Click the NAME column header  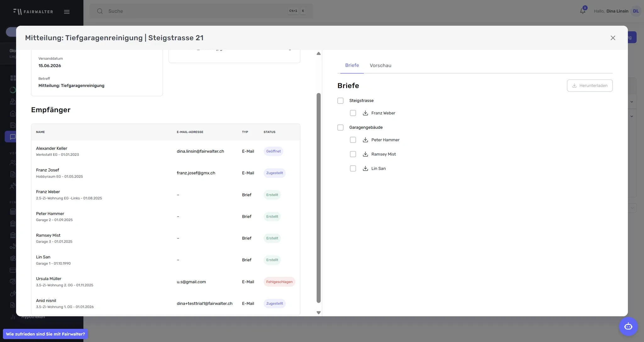pos(40,132)
